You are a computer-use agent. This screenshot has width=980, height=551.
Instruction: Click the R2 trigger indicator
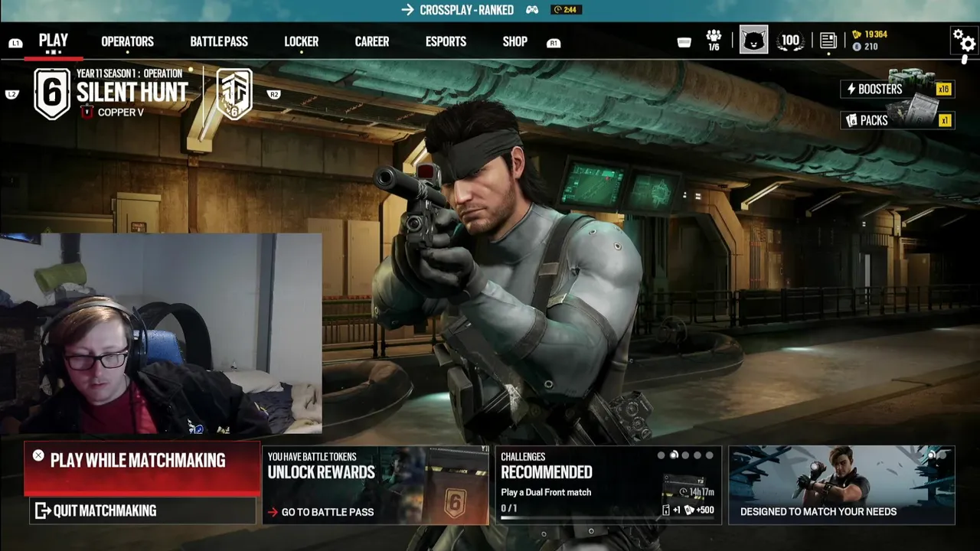tap(273, 94)
